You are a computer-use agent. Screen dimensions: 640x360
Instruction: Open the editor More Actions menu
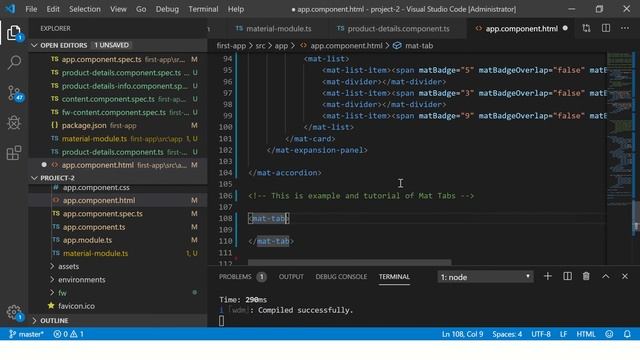[625, 28]
